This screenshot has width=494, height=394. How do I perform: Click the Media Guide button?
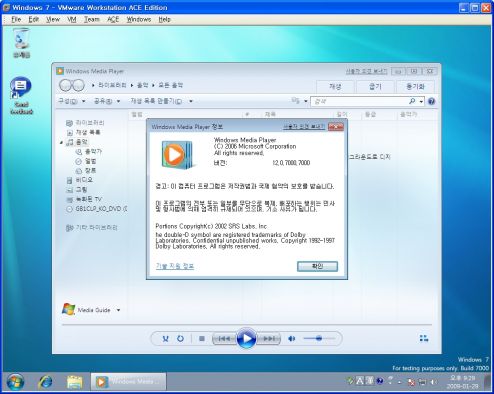click(87, 310)
